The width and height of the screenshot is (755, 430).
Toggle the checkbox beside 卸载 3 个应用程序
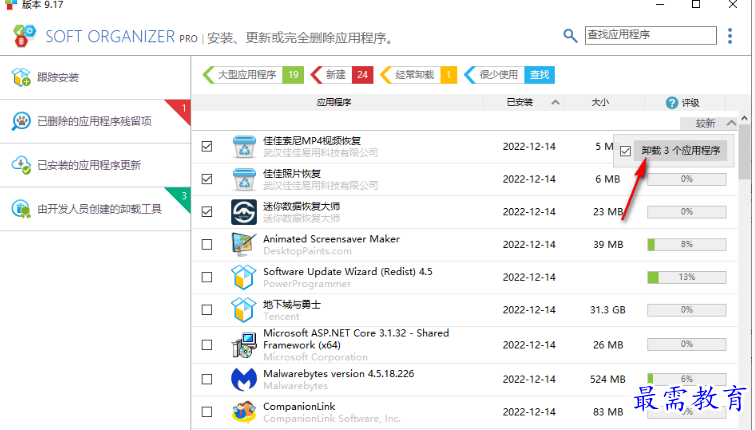(x=625, y=151)
